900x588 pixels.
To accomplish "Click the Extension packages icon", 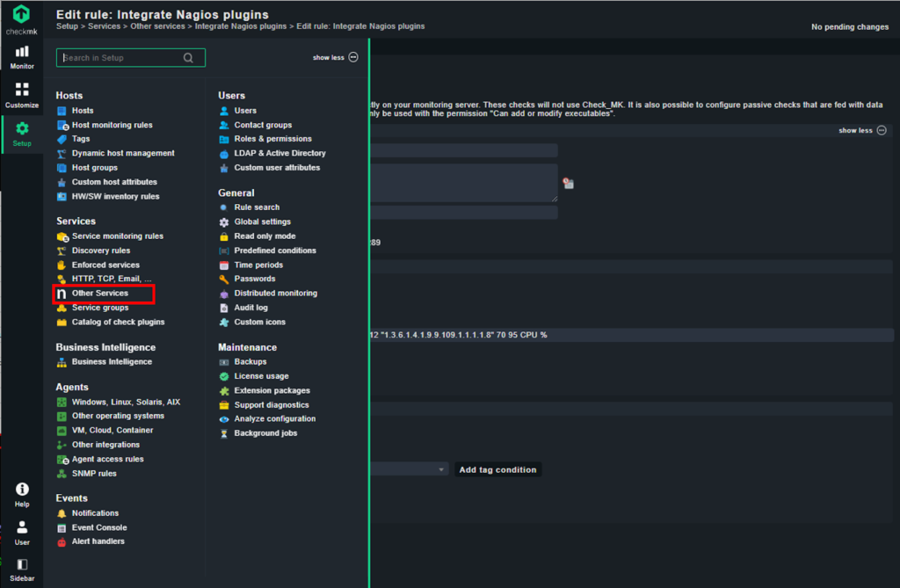I will (x=224, y=390).
